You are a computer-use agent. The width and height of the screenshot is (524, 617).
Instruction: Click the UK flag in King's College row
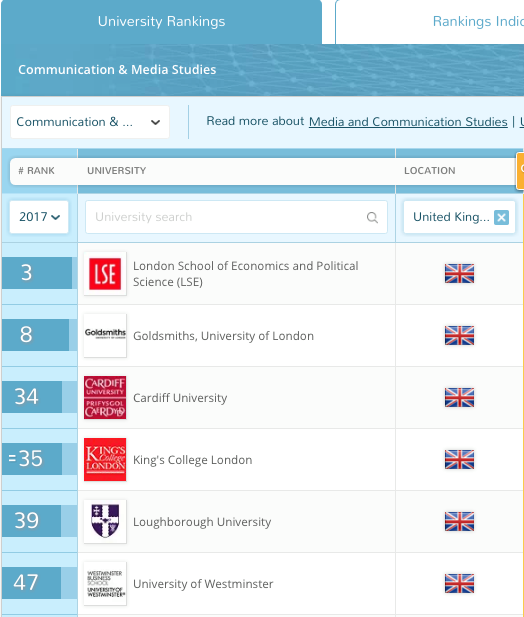(459, 459)
